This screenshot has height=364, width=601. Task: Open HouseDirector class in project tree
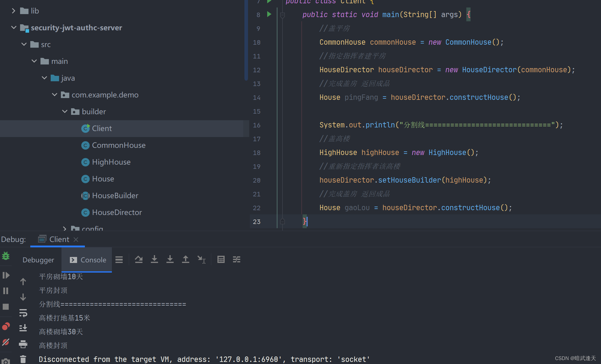click(x=117, y=212)
